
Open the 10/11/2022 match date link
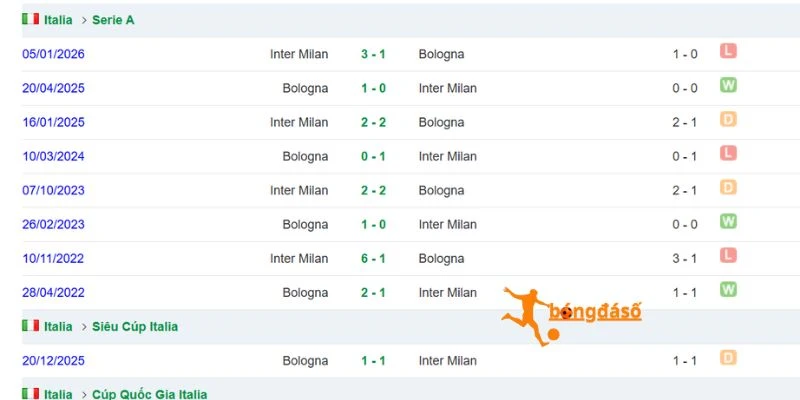pos(53,259)
